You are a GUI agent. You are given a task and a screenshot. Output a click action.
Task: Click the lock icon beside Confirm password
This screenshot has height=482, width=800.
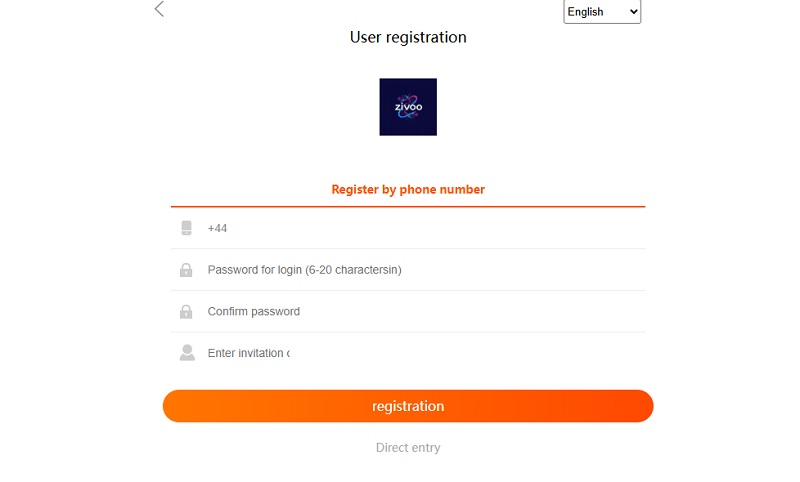(186, 312)
